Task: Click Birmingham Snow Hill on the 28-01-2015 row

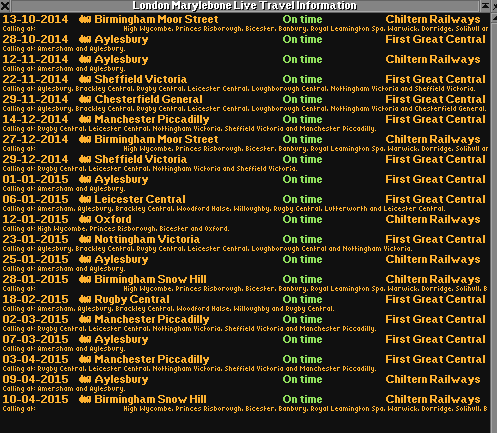Action: point(150,279)
